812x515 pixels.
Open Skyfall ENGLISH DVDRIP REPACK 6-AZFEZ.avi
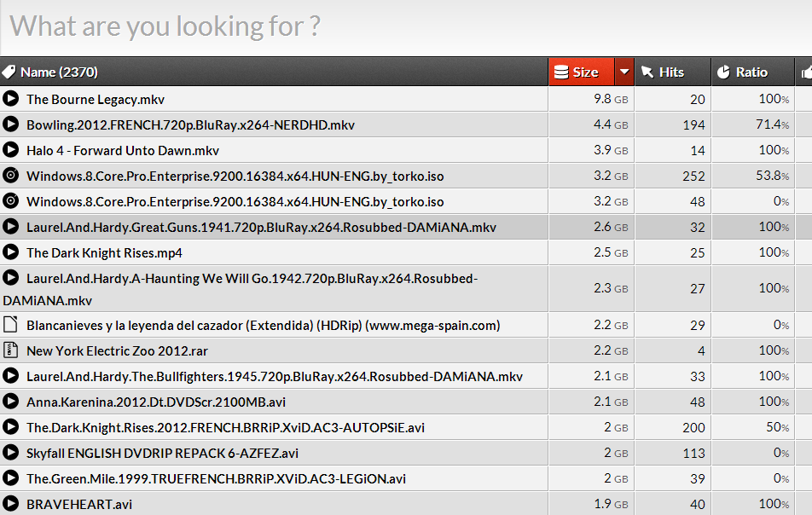point(162,454)
